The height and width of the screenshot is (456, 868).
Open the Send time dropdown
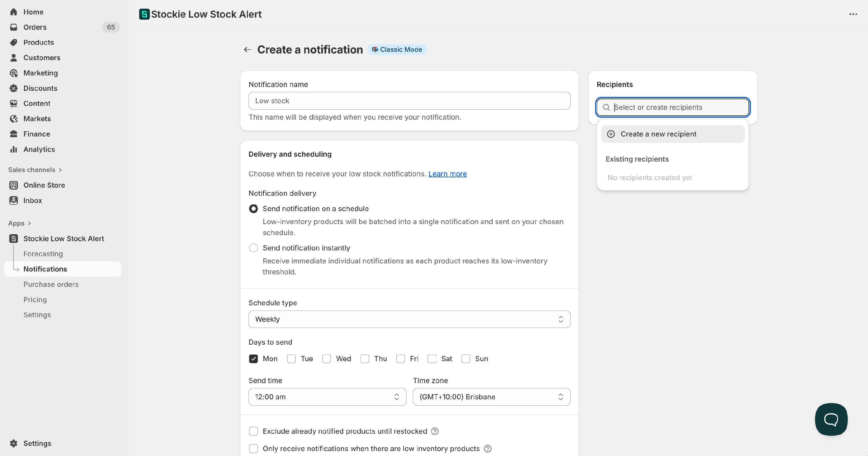pos(327,397)
